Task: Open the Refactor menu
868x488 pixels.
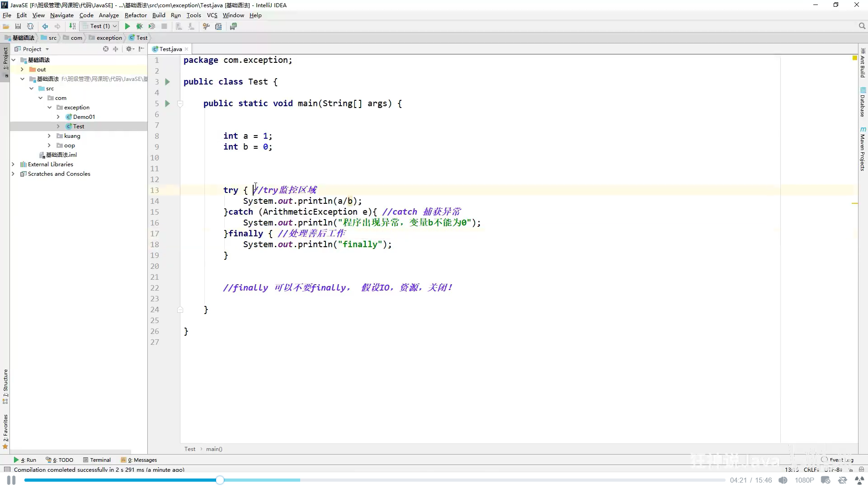Action: point(136,15)
